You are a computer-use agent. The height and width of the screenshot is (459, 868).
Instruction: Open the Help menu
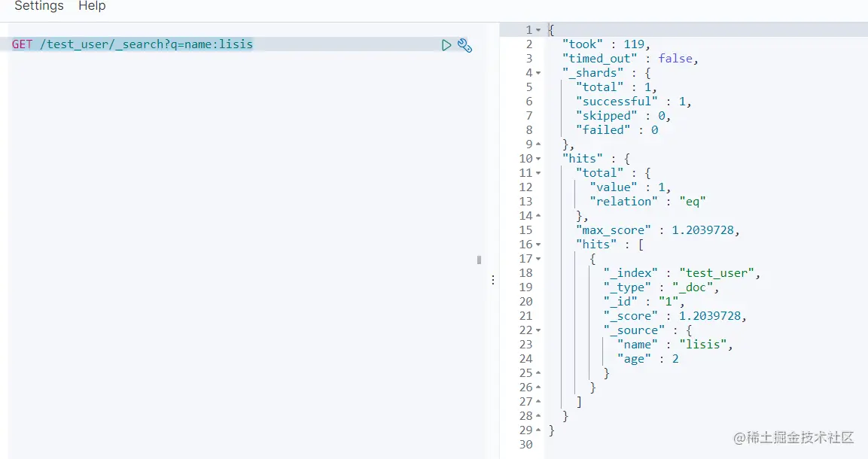tap(92, 6)
